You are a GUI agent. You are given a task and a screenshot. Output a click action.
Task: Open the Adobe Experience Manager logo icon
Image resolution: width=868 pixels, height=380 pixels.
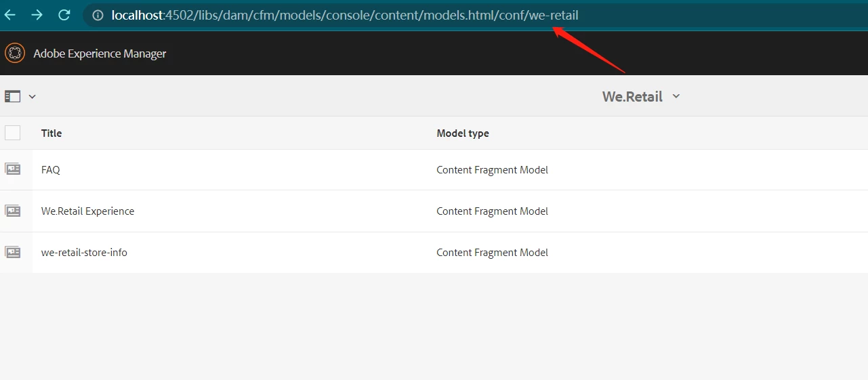15,54
